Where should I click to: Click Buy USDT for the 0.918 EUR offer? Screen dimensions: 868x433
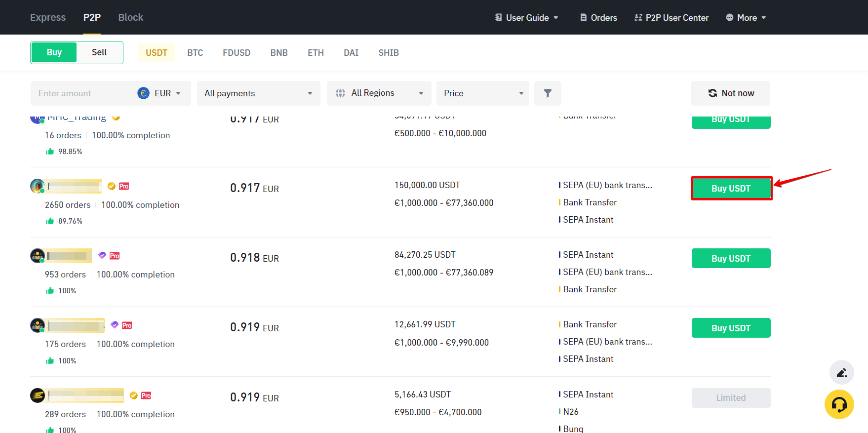point(731,258)
